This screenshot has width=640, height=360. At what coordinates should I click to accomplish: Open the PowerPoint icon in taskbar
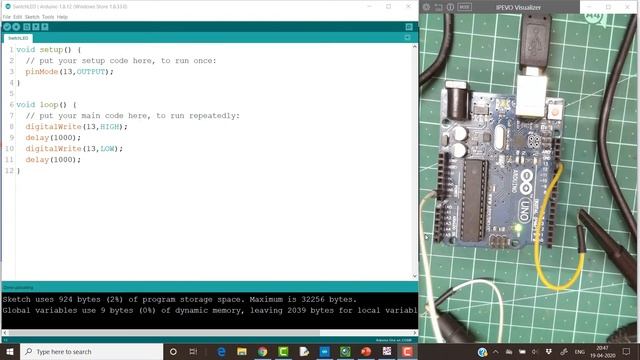366,351
